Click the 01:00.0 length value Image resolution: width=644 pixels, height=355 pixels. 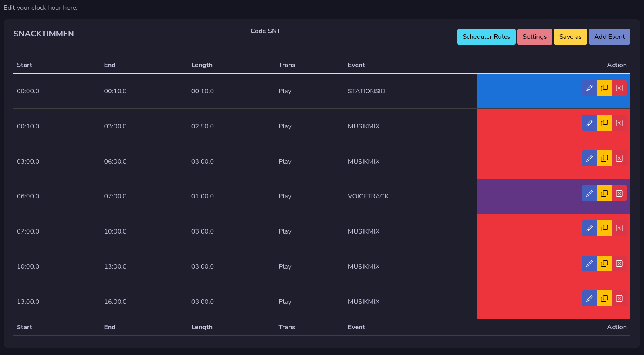pos(202,196)
